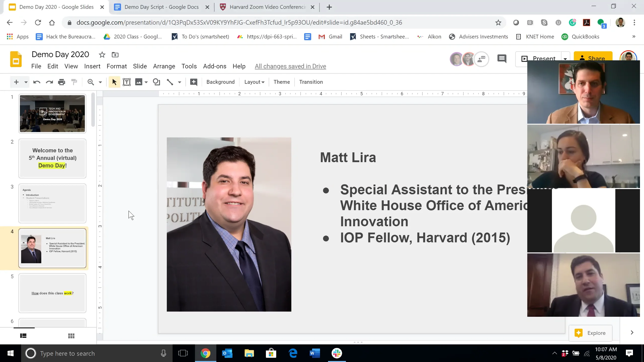Click the browser reload icon
The image size is (644, 362).
pos(38,23)
